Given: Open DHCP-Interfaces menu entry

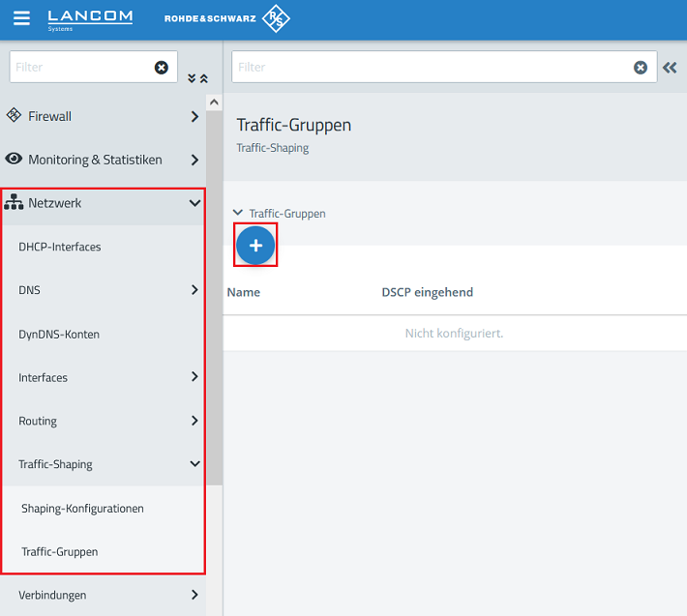Looking at the screenshot, I should pyautogui.click(x=60, y=247).
